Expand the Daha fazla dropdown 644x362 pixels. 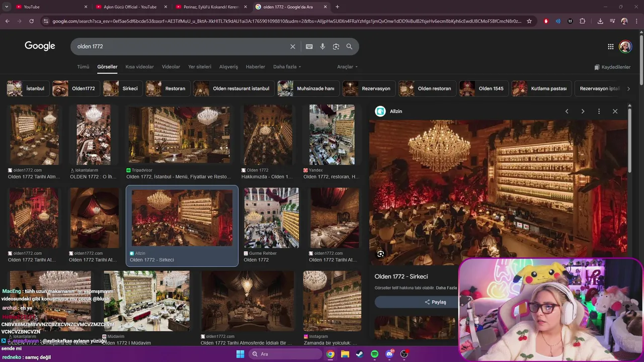[287, 67]
